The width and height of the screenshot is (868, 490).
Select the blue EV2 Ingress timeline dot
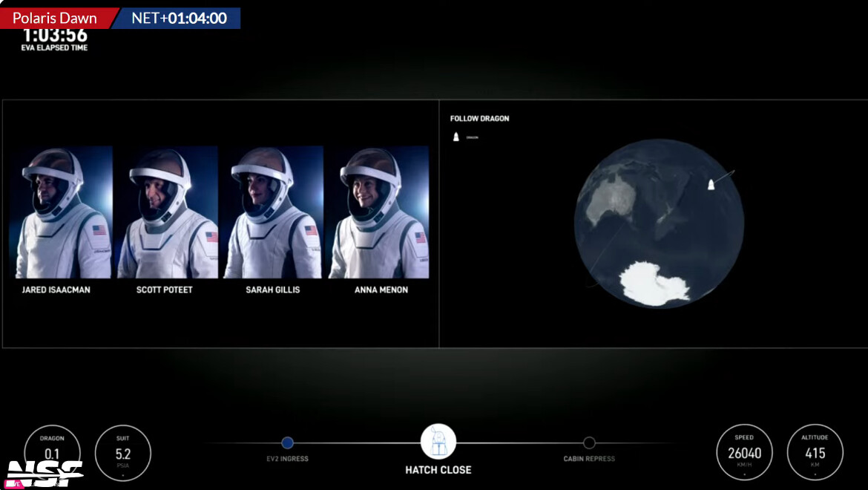(287, 442)
